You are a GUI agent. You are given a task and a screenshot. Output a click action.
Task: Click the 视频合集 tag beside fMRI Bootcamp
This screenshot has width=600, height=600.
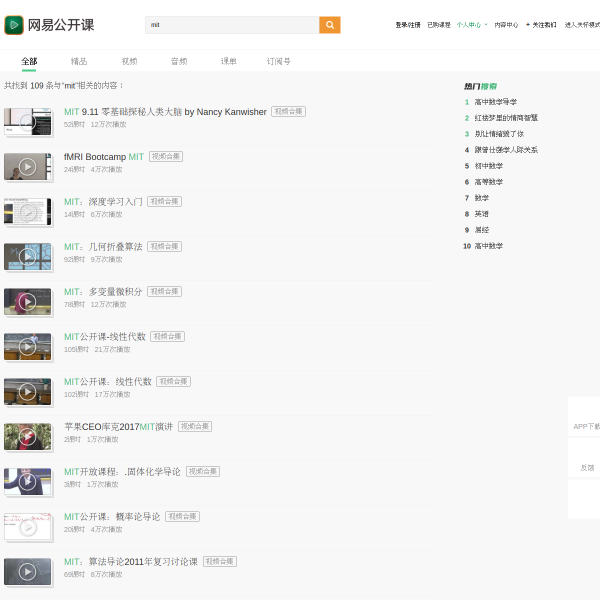point(166,157)
